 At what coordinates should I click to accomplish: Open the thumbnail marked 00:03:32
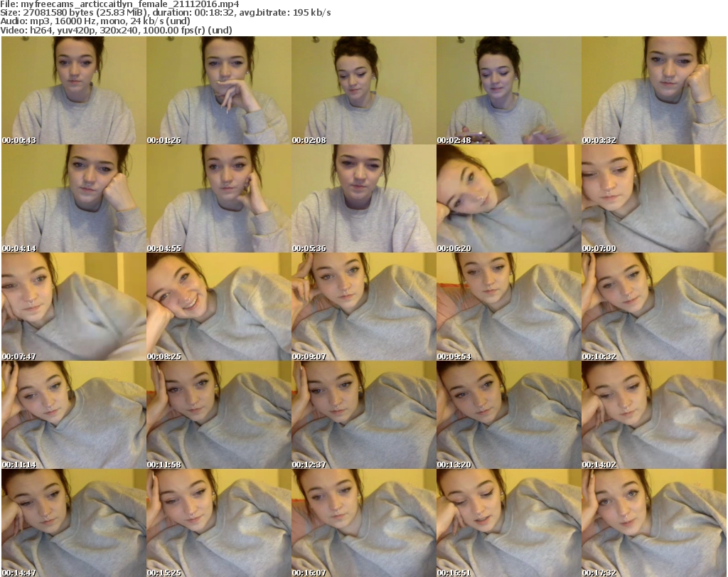pyautogui.click(x=654, y=90)
